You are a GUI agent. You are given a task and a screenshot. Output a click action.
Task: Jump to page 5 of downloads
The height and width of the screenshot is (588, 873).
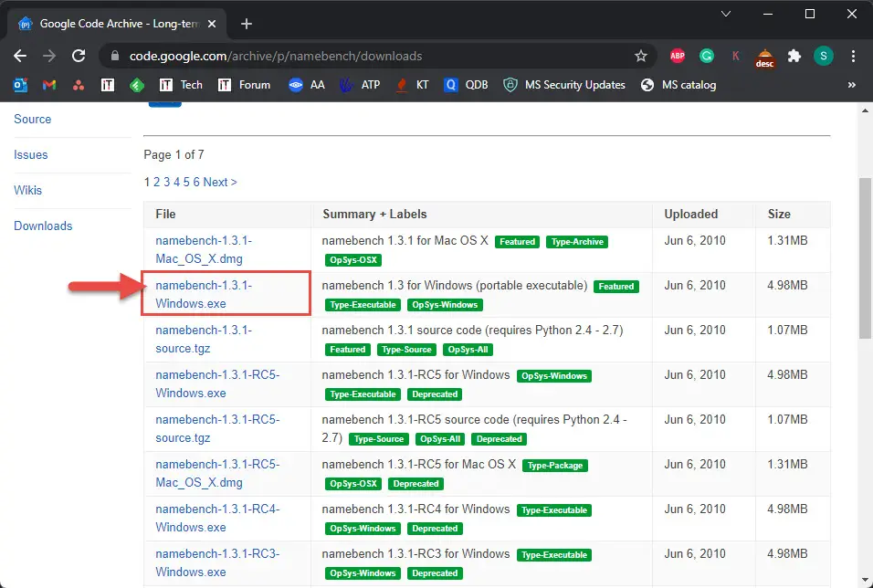coord(186,182)
